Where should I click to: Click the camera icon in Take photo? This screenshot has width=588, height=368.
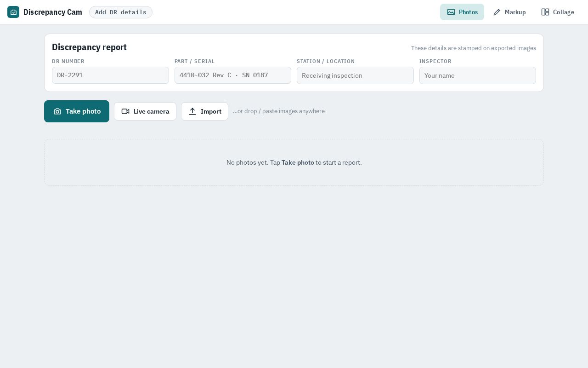tap(57, 111)
